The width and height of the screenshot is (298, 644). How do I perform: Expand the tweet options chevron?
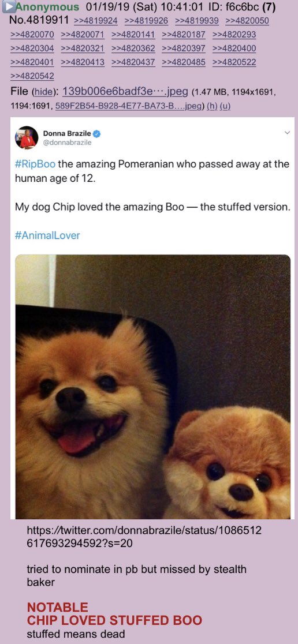click(287, 133)
